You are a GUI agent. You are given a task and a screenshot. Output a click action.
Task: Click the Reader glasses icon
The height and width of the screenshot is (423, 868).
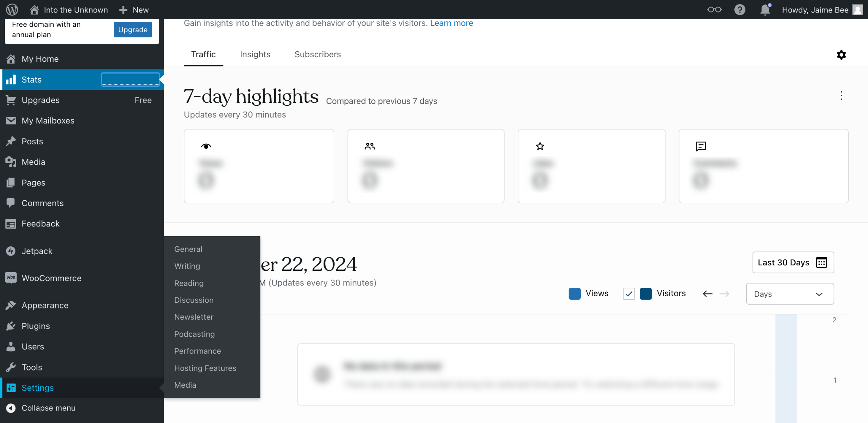pyautogui.click(x=714, y=9)
